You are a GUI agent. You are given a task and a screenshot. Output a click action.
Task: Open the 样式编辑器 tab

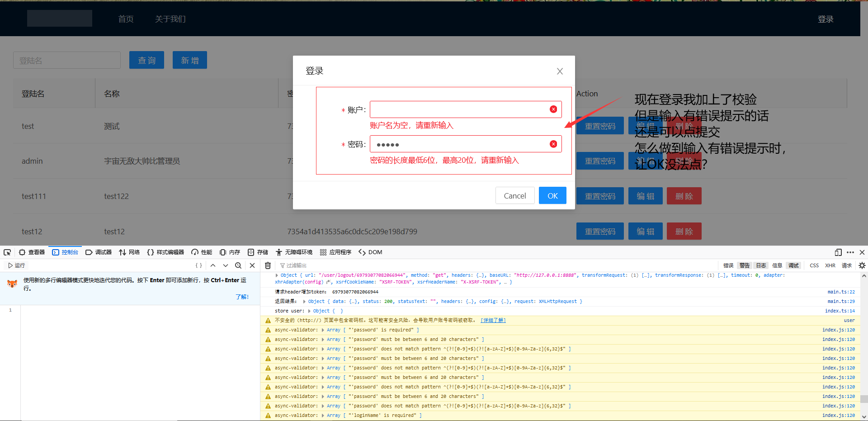(165, 252)
